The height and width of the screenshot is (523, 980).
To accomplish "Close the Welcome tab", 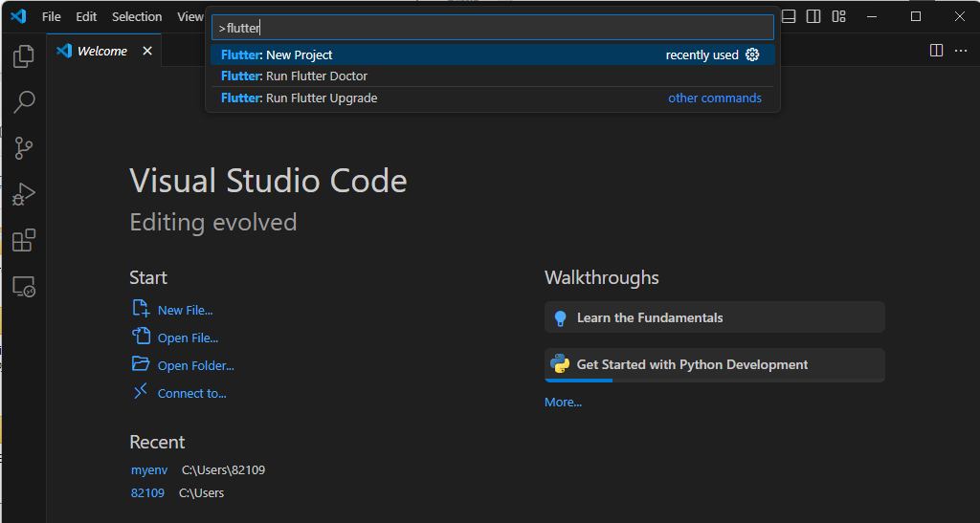I will 147,51.
